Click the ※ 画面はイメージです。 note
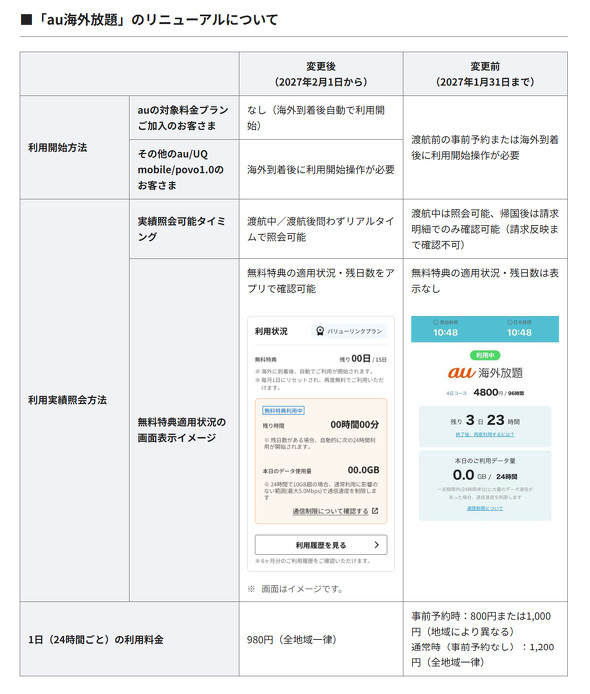 (295, 589)
